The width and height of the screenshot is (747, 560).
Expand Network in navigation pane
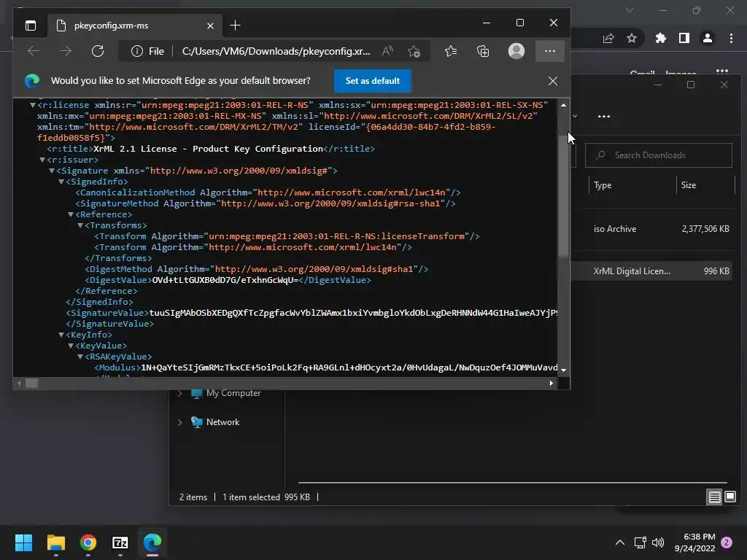[180, 422]
